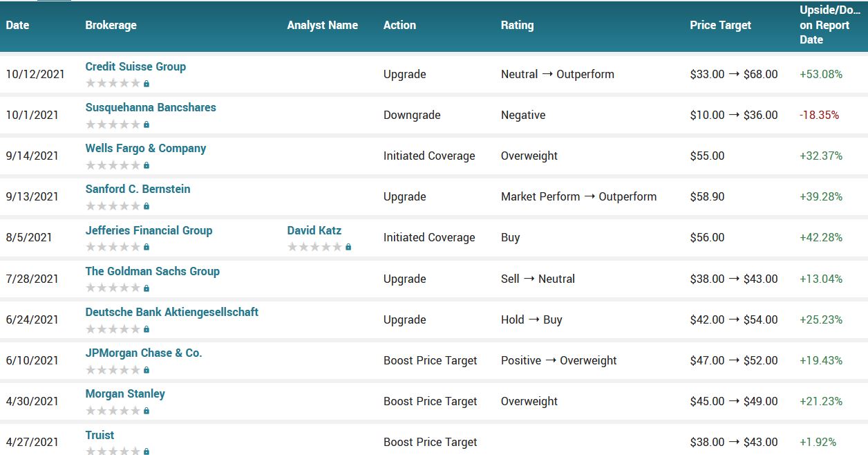
Task: Click the Market Perform → Outperform rating
Action: pos(579,196)
